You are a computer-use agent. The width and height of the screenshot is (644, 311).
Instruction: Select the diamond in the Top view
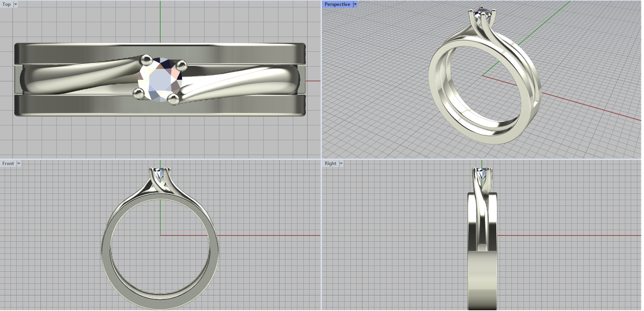(160, 80)
